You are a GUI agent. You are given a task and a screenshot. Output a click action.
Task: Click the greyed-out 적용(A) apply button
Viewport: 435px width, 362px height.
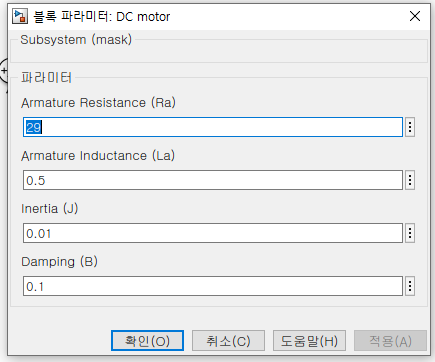390,341
